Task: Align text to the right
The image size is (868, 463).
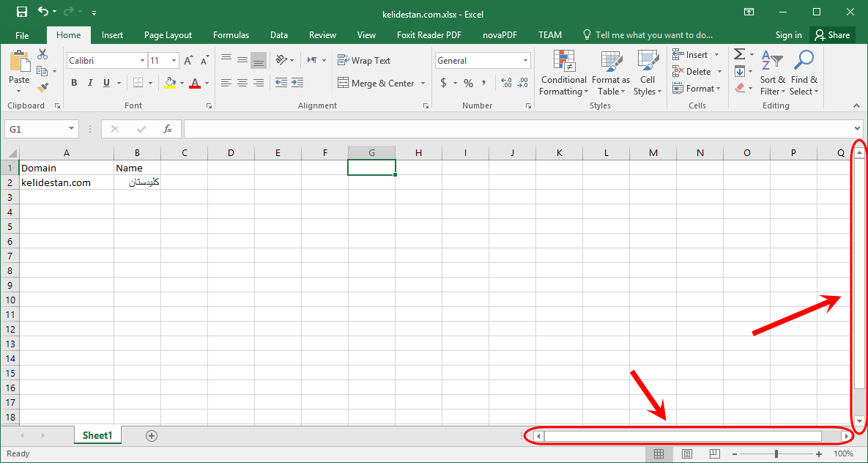Action: [259, 83]
